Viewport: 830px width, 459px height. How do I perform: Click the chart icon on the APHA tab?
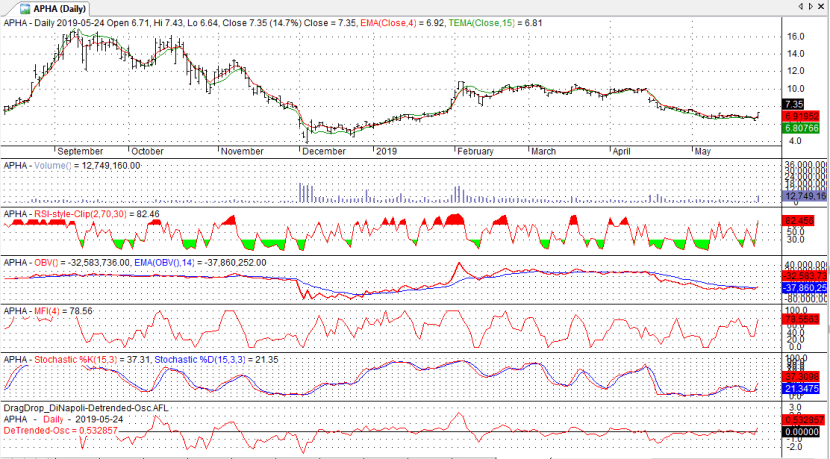click(25, 8)
